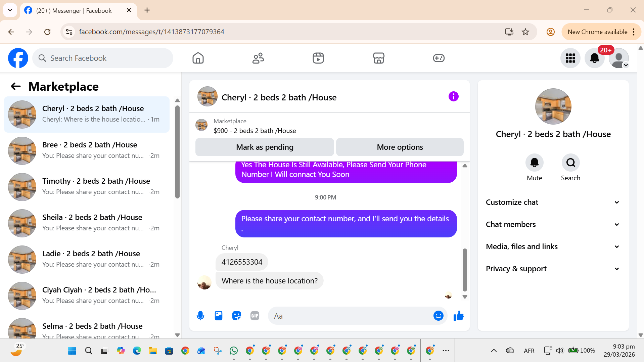Click the phone number message 4126553304
This screenshot has height=362, width=644.
pos(242,262)
